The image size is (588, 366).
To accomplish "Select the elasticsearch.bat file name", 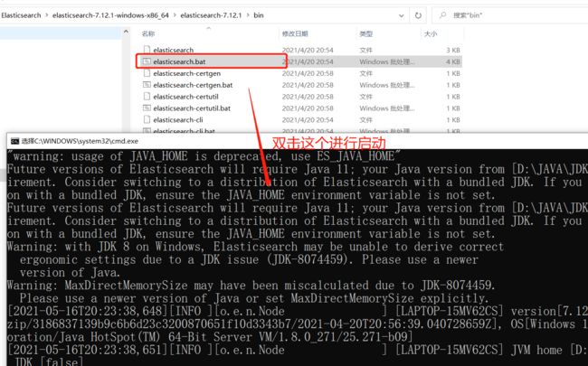I will click(x=179, y=61).
